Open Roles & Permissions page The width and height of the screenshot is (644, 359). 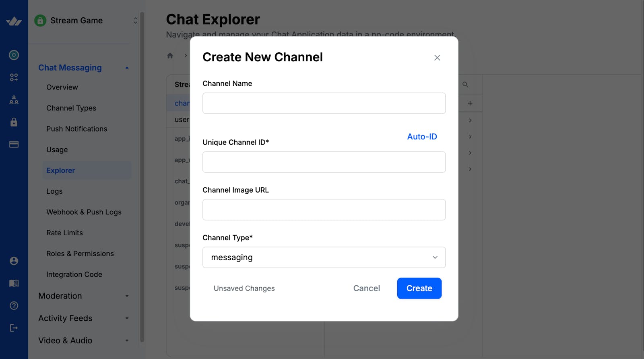coord(80,253)
